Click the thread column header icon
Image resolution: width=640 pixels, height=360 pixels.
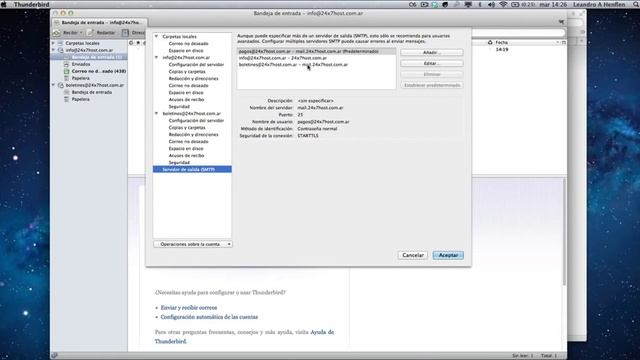(x=131, y=42)
